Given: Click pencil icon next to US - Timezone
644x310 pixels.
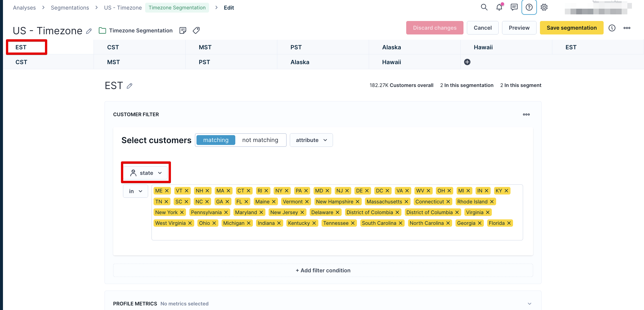Looking at the screenshot, I should (x=89, y=31).
